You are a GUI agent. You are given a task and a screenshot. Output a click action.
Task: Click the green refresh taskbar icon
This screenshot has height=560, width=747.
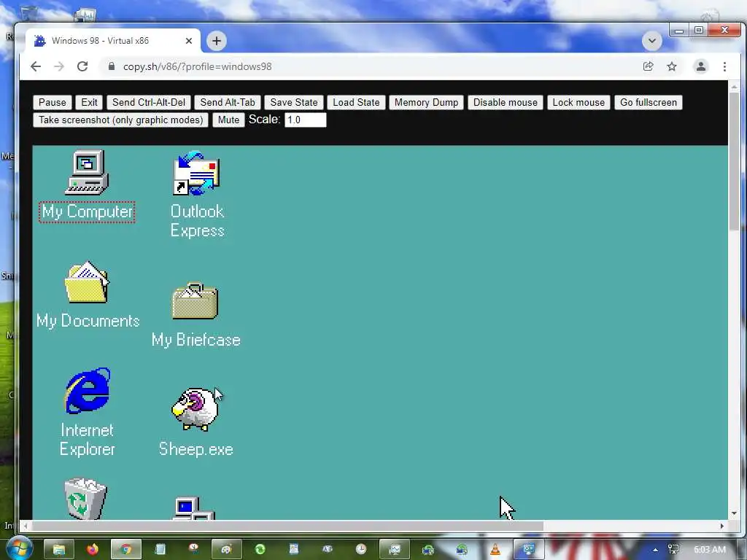tap(260, 550)
